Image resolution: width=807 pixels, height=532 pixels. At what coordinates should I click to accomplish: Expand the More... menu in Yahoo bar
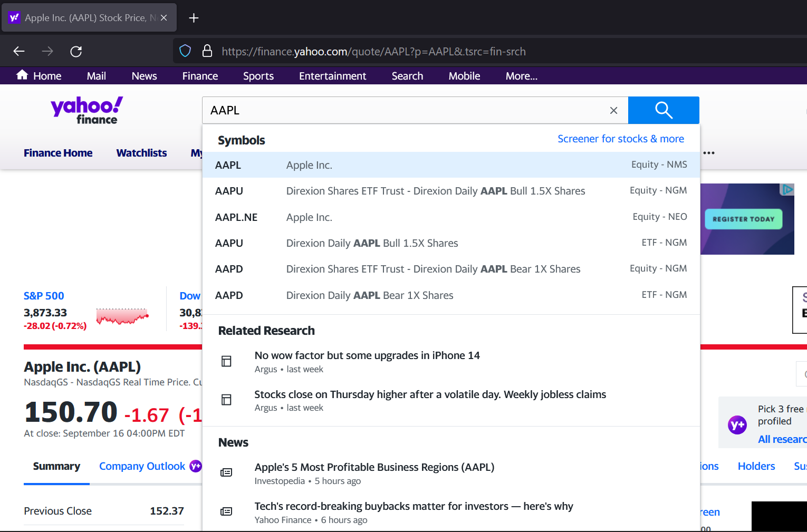point(522,76)
